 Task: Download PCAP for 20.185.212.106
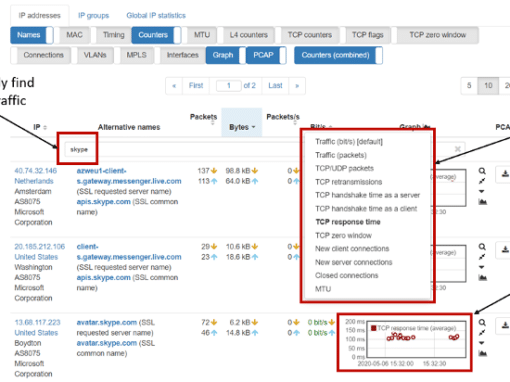(x=505, y=250)
